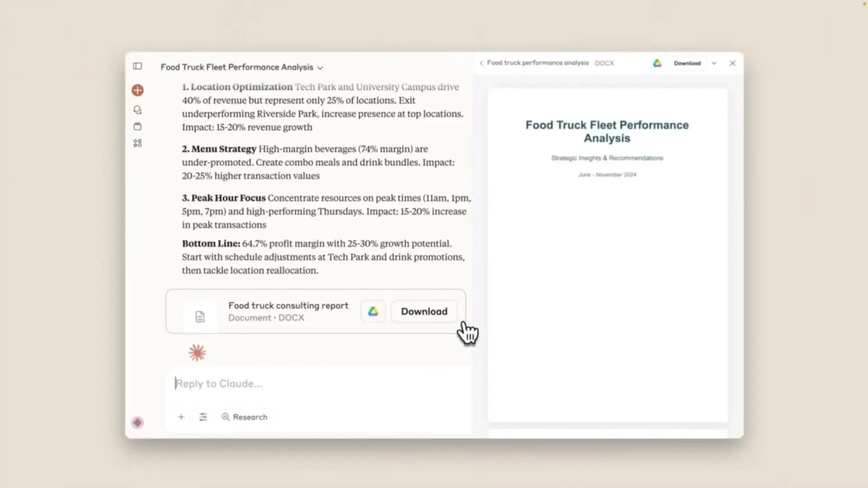The height and width of the screenshot is (488, 868).
Task: Click the Google Drive icon in preview header
Action: click(x=657, y=63)
